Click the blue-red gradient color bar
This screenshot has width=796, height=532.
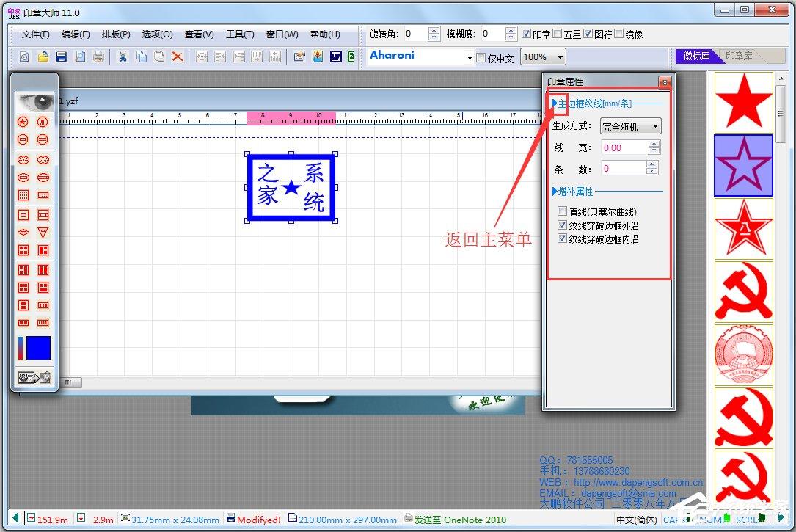(21, 349)
